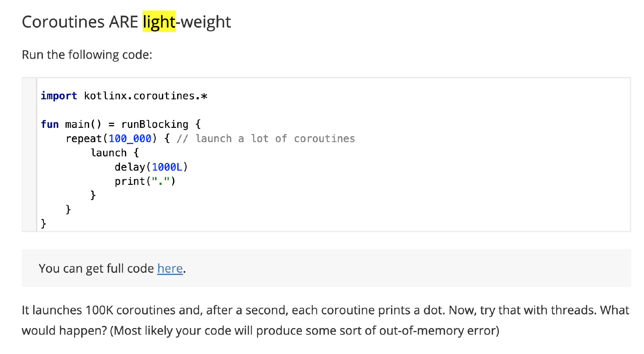This screenshot has height=354, width=644.
Task: Click the "delay" function call
Action: click(130, 167)
